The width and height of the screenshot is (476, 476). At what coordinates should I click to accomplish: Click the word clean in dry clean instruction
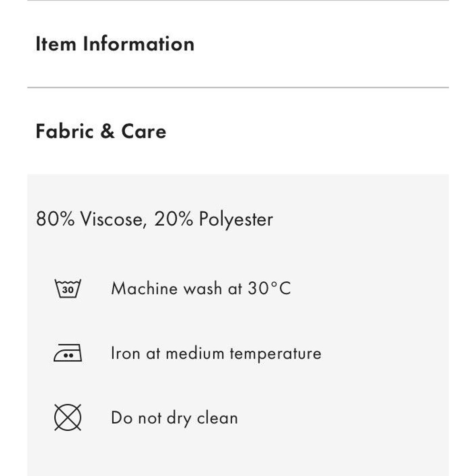tap(218, 418)
